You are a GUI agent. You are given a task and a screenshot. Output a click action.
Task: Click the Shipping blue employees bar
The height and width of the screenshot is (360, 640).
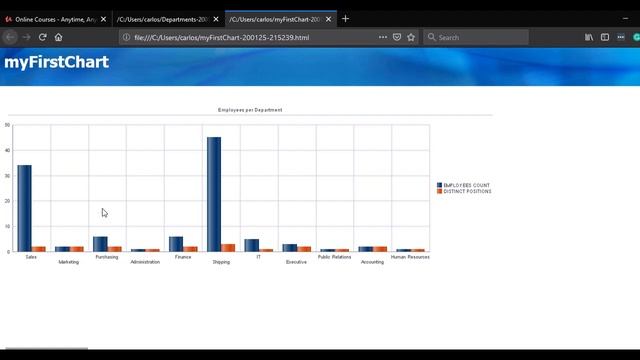coord(214,194)
